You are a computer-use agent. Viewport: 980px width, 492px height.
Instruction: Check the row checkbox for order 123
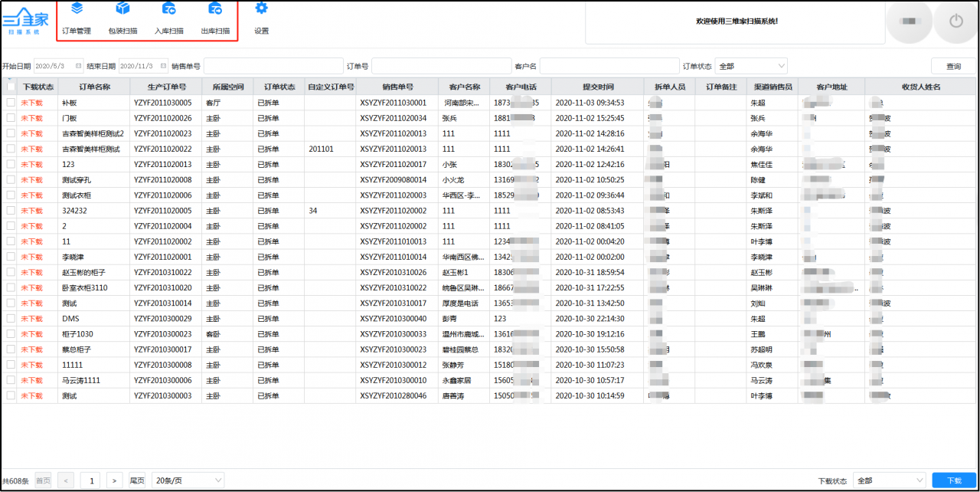pyautogui.click(x=11, y=164)
